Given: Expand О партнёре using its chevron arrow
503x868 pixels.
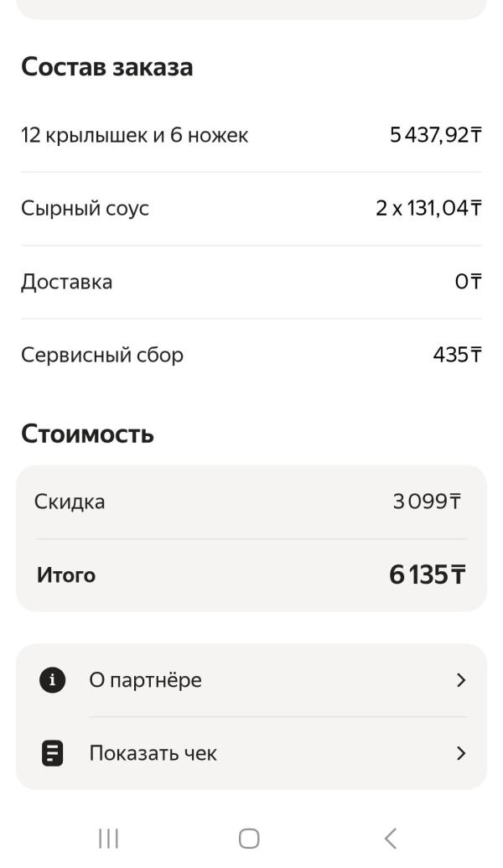Looking at the screenshot, I should pos(459,680).
